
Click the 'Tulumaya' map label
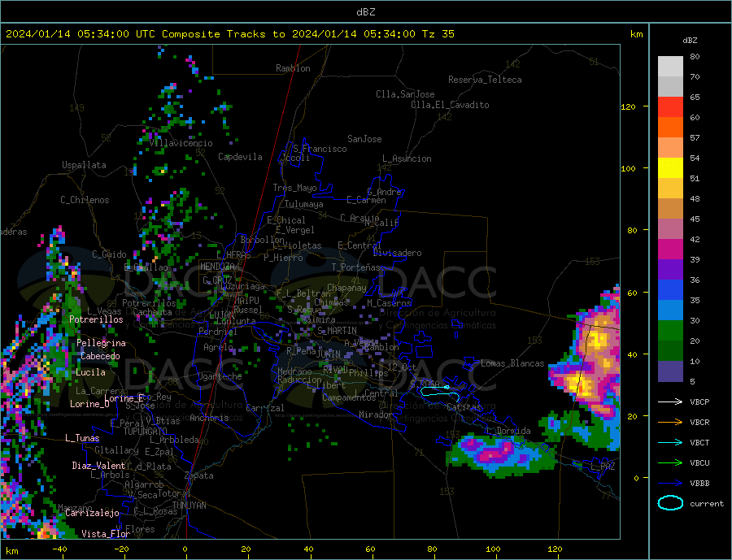[304, 204]
